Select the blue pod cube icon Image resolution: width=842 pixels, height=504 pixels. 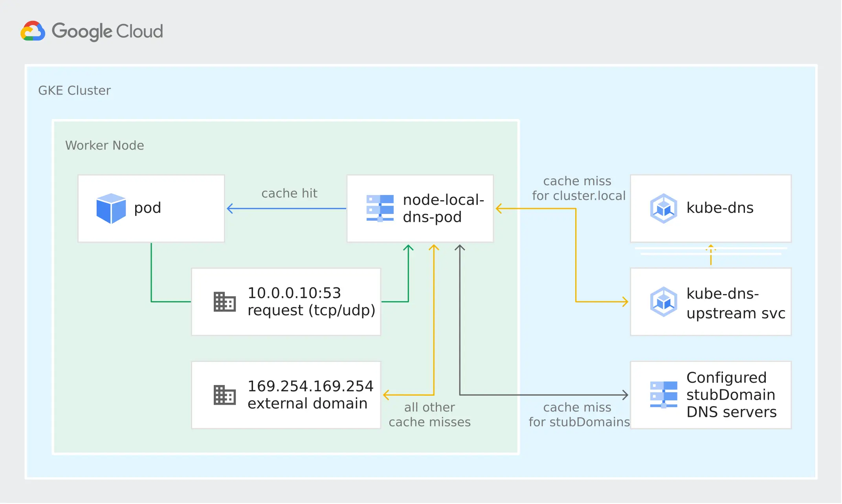111,208
